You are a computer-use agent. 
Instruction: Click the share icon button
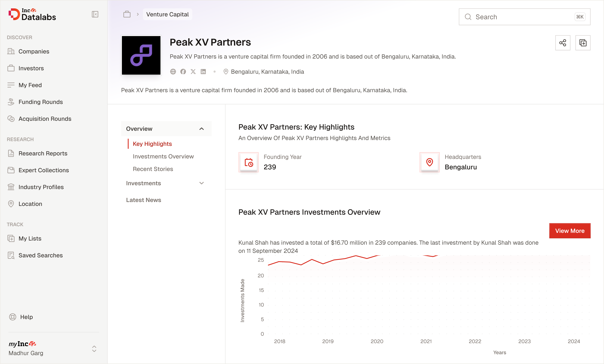pos(563,43)
